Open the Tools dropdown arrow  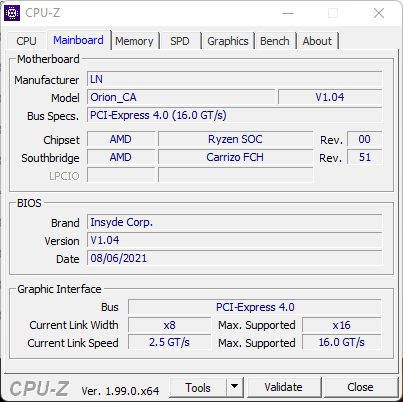(x=235, y=387)
